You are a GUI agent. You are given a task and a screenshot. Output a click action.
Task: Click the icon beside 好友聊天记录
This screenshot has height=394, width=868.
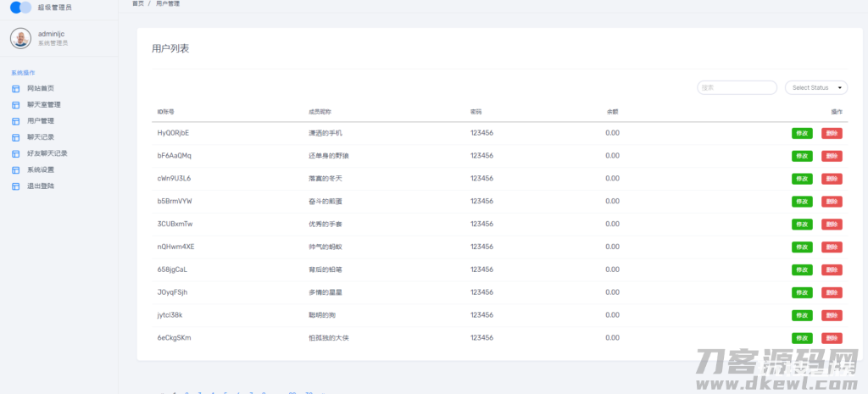pos(15,153)
